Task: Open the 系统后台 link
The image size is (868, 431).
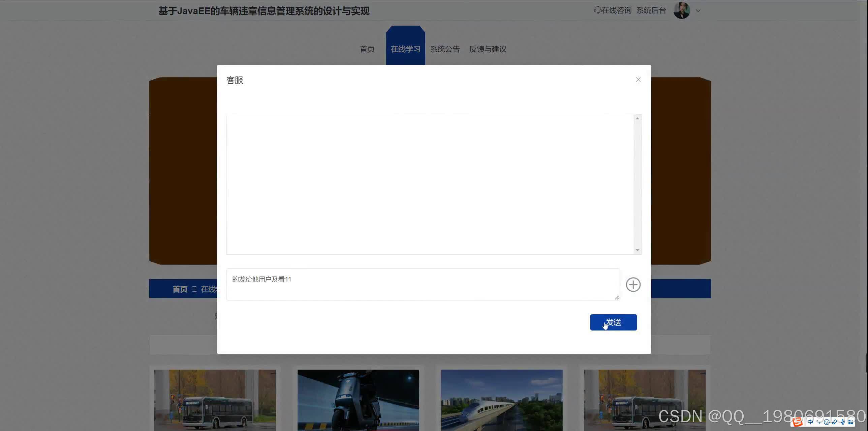Action: pyautogui.click(x=651, y=10)
